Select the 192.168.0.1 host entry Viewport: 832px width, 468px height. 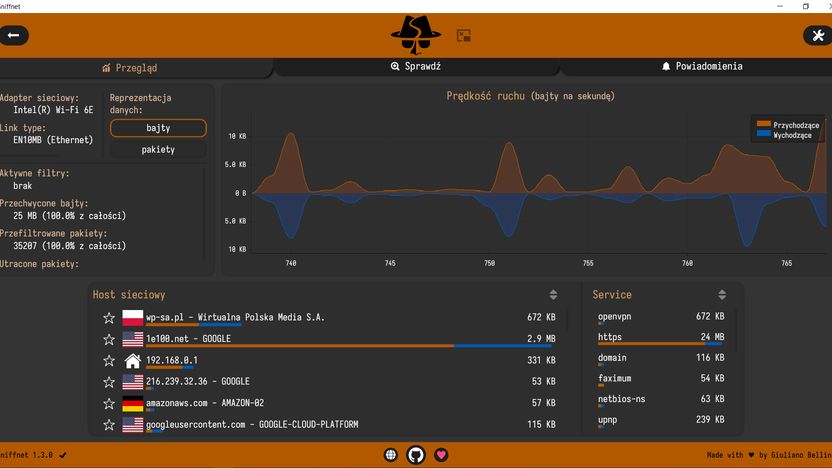click(x=330, y=361)
